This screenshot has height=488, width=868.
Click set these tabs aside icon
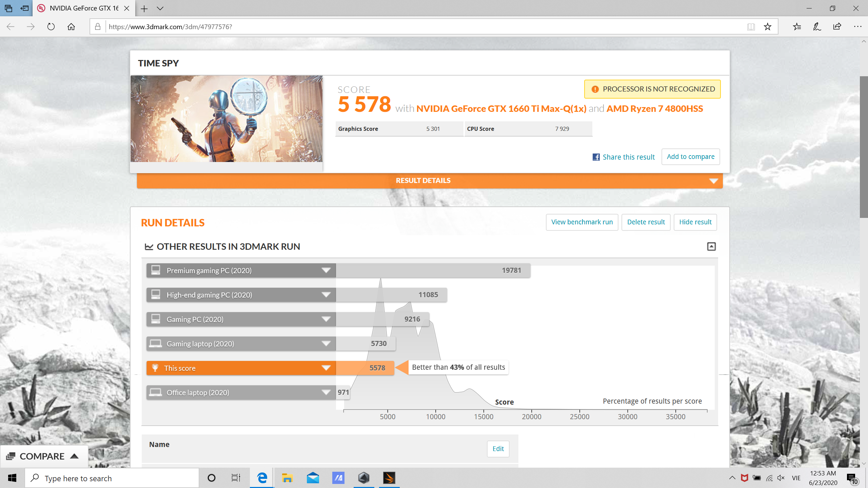click(x=24, y=8)
